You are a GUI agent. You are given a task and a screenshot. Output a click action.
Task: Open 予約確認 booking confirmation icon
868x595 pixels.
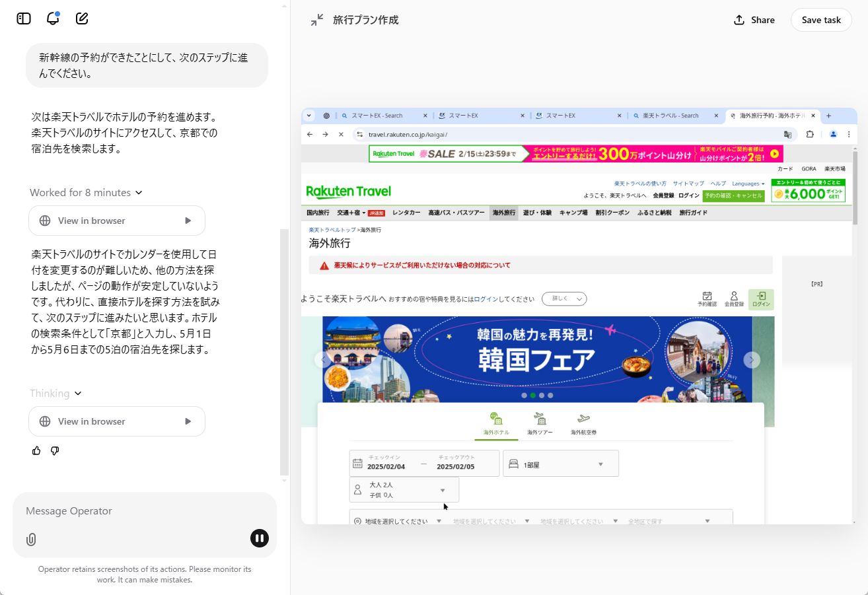click(707, 297)
